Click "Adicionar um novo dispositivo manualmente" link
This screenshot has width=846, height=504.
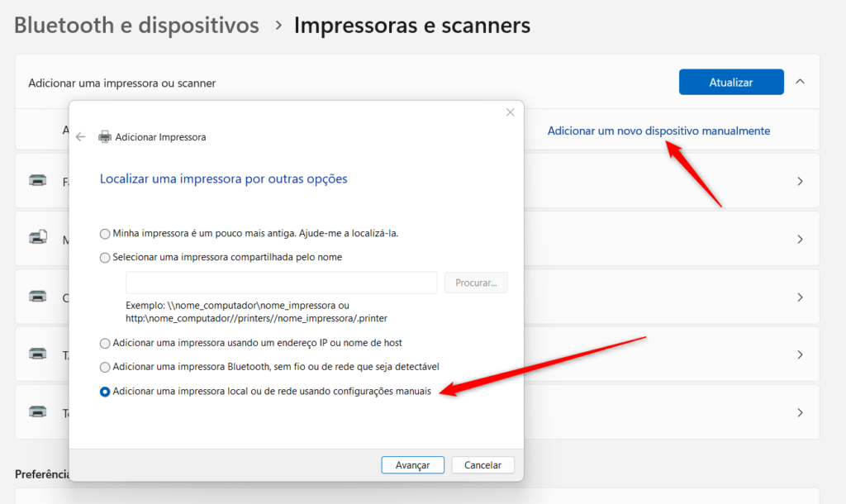[658, 131]
